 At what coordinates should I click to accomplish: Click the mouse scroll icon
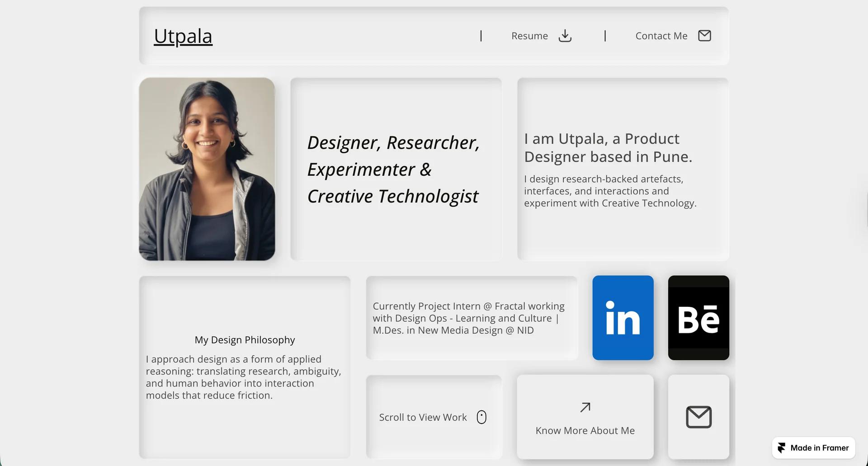coord(481,417)
